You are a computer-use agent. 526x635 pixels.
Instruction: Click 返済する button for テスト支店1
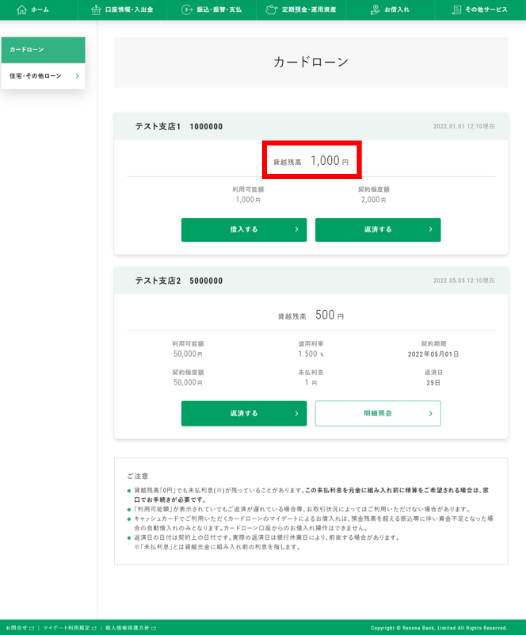(x=378, y=230)
